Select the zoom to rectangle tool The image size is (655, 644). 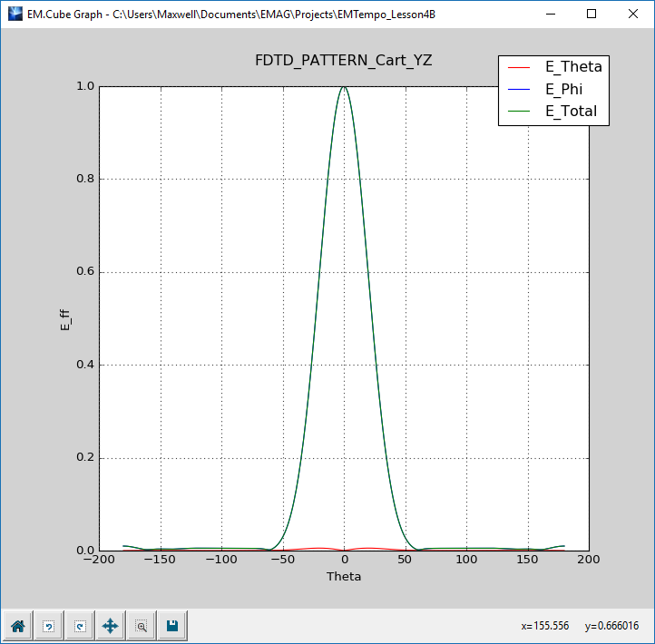141,625
